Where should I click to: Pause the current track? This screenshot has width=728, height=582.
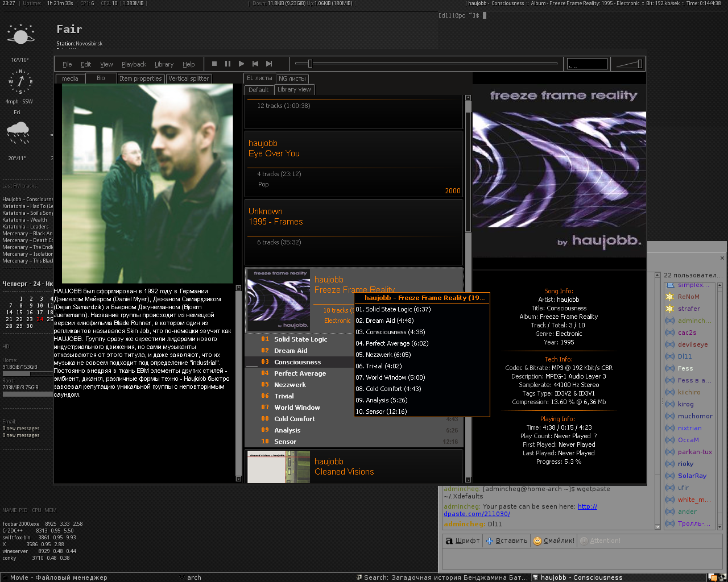click(227, 64)
